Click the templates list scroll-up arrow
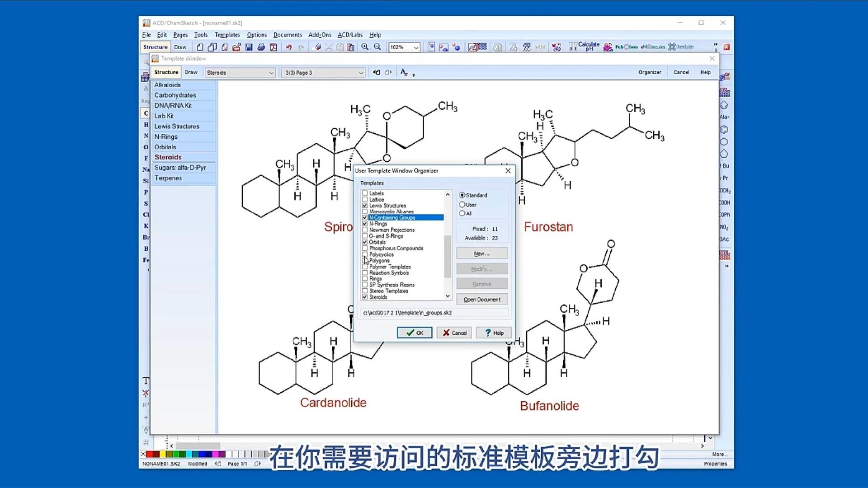 [x=448, y=194]
